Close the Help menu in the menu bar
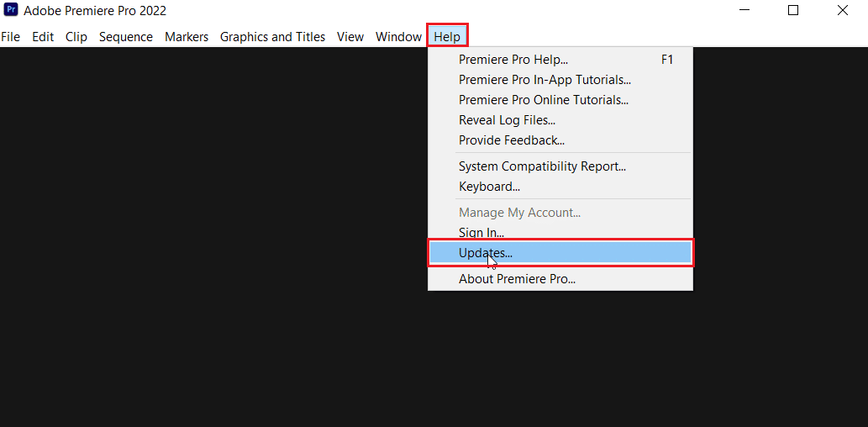Screen dimensions: 868x427 pos(447,37)
